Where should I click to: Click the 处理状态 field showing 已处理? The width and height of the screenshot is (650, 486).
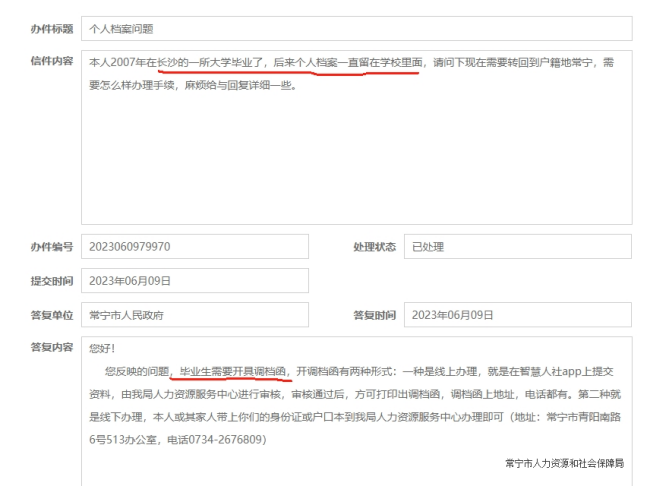(x=518, y=246)
